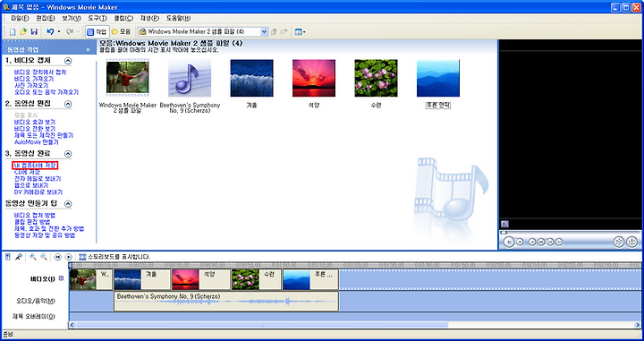Screen dimensions: 644x341
Task: Open a project with the folder icon
Action: 23,31
